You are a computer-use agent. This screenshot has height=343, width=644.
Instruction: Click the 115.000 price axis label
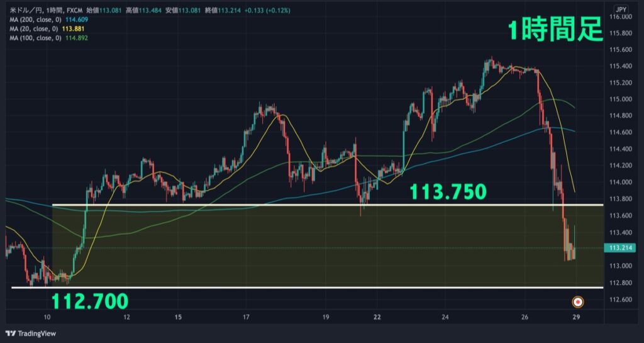click(621, 99)
